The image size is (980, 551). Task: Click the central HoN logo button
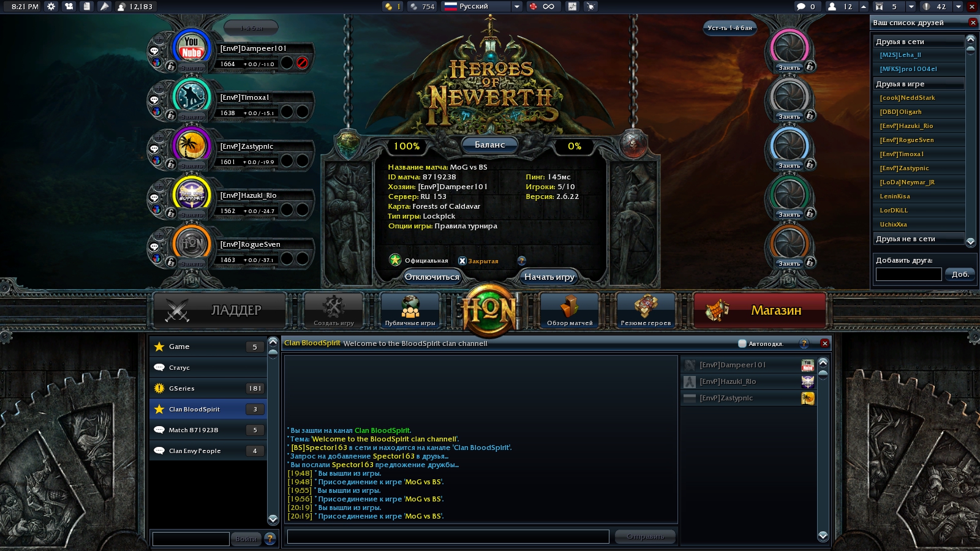click(489, 310)
